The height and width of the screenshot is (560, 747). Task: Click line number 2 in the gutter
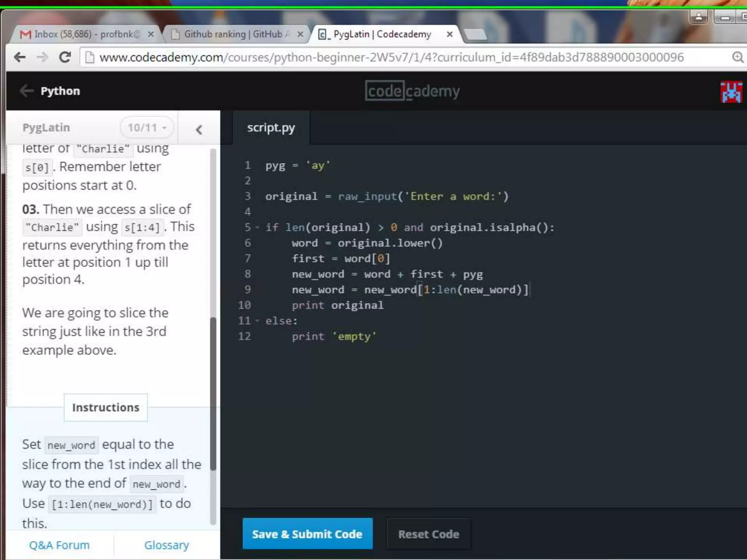click(248, 181)
